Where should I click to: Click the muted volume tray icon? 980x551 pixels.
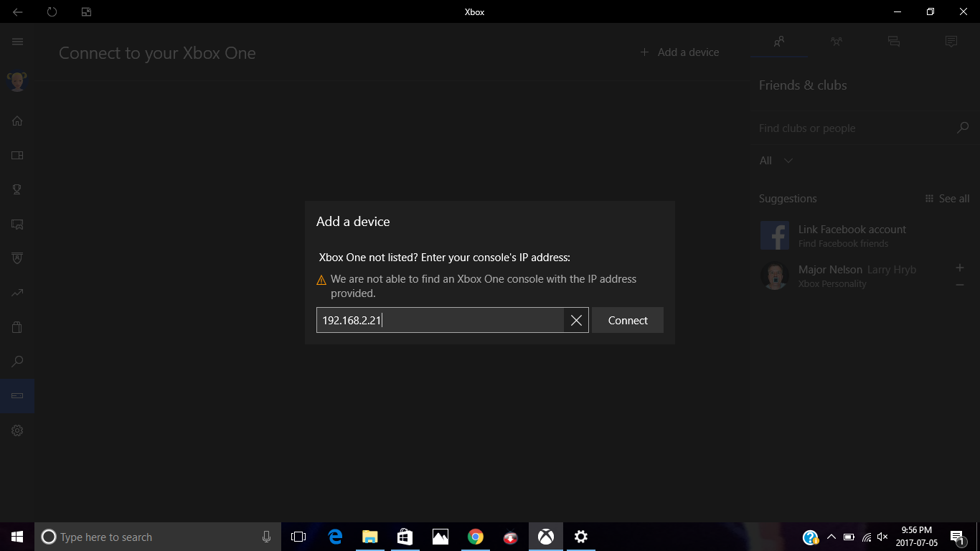(883, 537)
